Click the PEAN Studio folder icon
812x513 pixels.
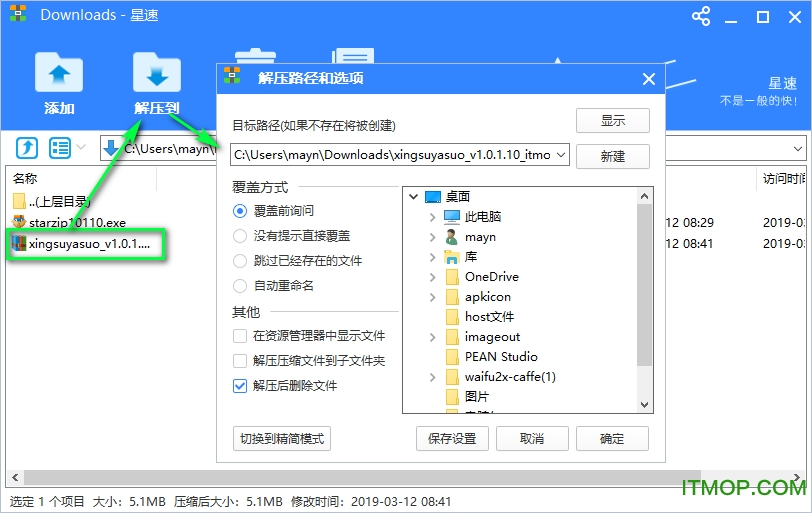click(452, 357)
